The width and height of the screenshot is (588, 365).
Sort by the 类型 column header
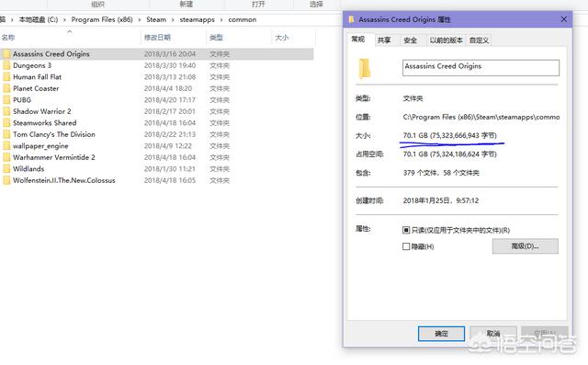point(217,38)
